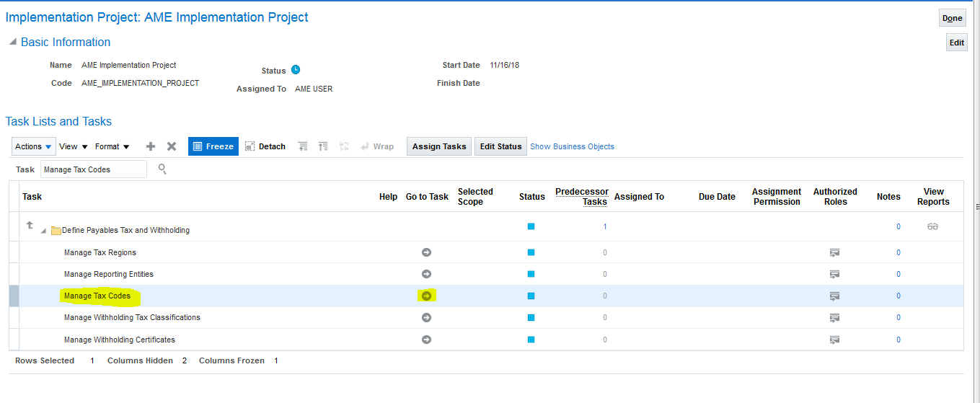Viewport: 980px width, 403px height.
Task: Click the Detach table button
Action: (265, 146)
